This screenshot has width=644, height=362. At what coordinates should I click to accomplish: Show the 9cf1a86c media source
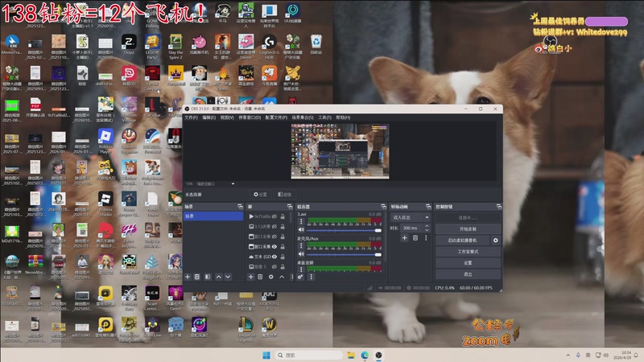tap(275, 216)
